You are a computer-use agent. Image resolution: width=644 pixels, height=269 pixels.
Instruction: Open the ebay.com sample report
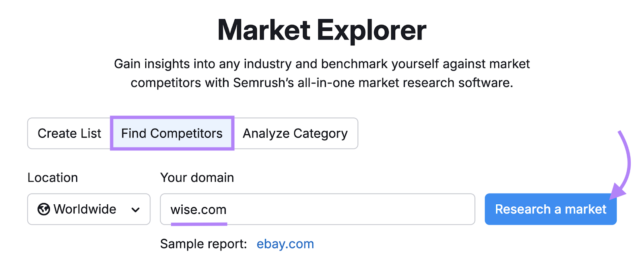(285, 243)
